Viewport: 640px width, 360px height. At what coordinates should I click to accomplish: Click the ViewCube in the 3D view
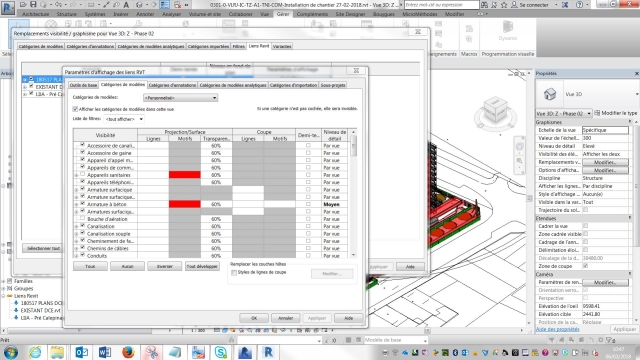(495, 110)
